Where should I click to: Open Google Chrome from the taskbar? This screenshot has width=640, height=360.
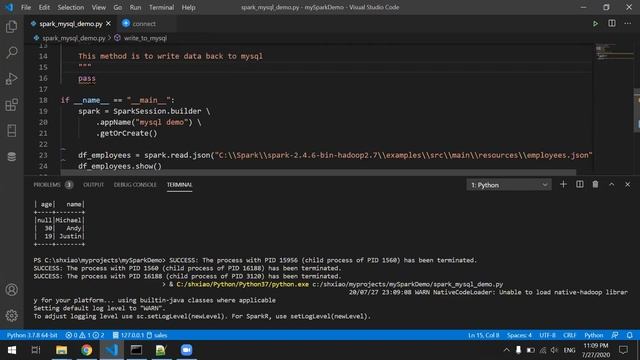click(x=87, y=350)
